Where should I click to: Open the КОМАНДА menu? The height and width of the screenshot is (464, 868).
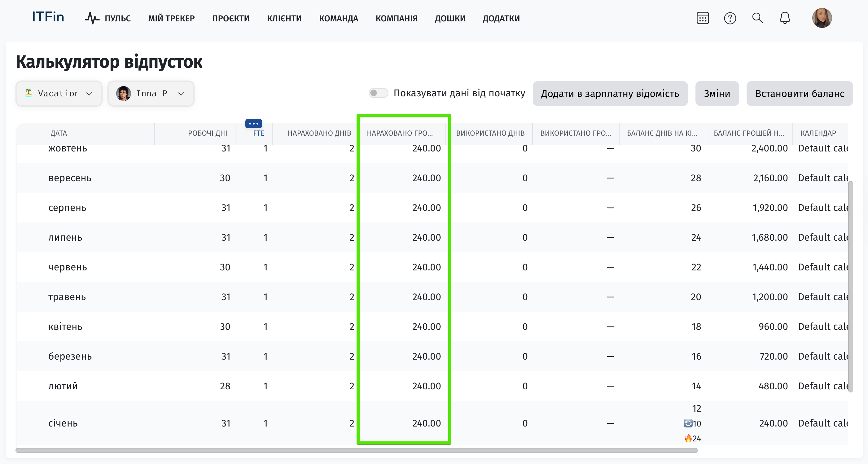[x=338, y=18]
